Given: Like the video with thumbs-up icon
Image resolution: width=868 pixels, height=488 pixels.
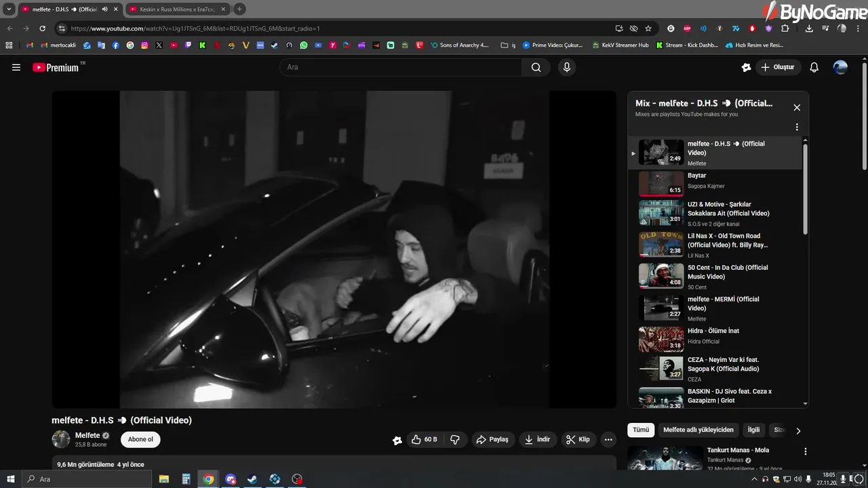Looking at the screenshot, I should tap(424, 439).
